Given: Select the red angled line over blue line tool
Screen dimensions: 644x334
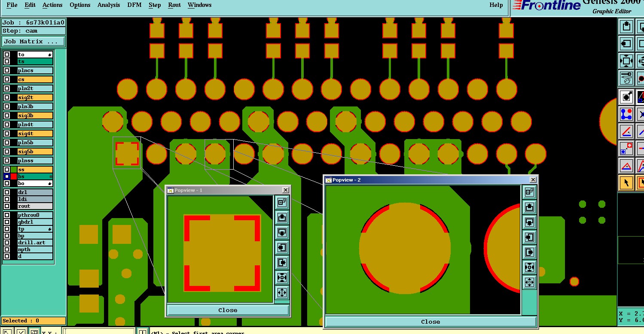Looking at the screenshot, I should click(x=626, y=131).
